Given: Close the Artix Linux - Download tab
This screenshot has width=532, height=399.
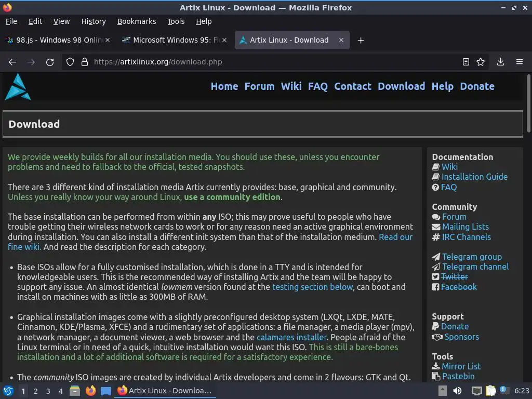Looking at the screenshot, I should 341,40.
